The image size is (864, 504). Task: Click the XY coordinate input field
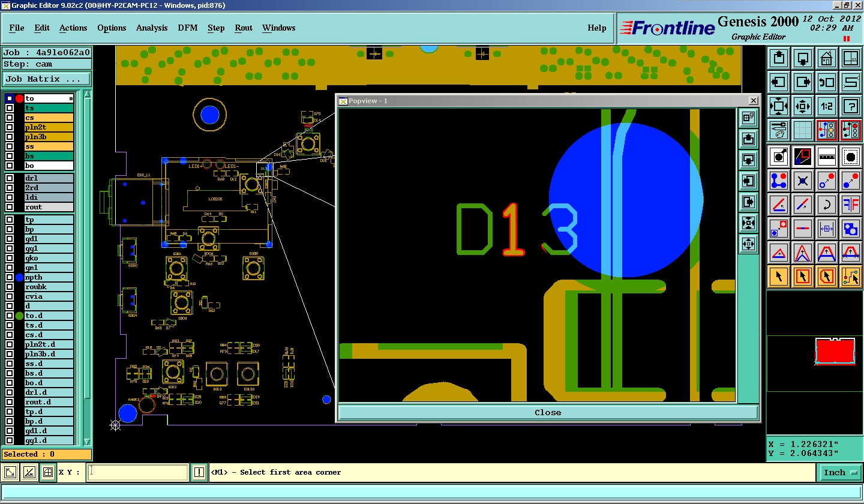[138, 473]
